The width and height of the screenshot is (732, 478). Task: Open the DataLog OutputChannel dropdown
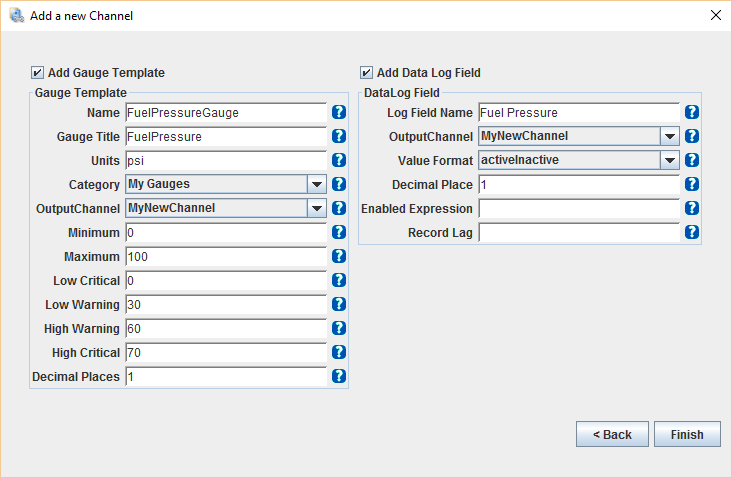point(669,136)
